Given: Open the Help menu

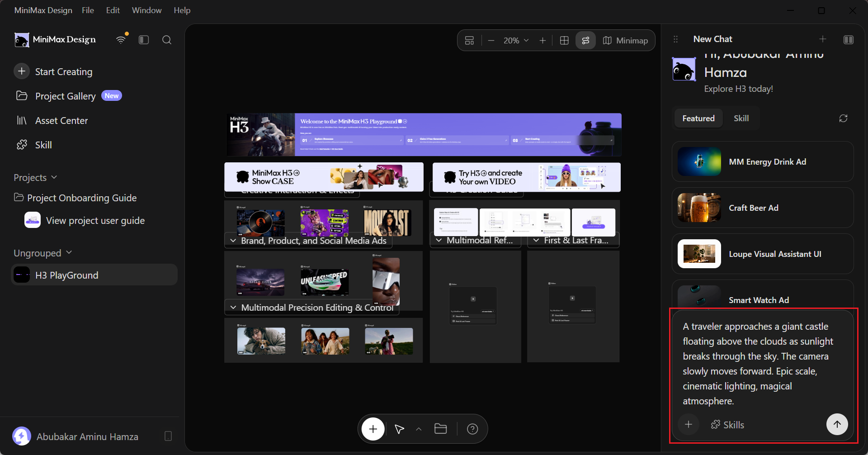Looking at the screenshot, I should (182, 10).
